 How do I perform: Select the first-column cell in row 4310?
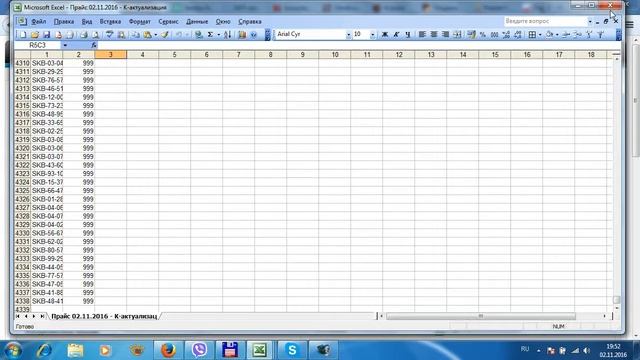click(47, 63)
